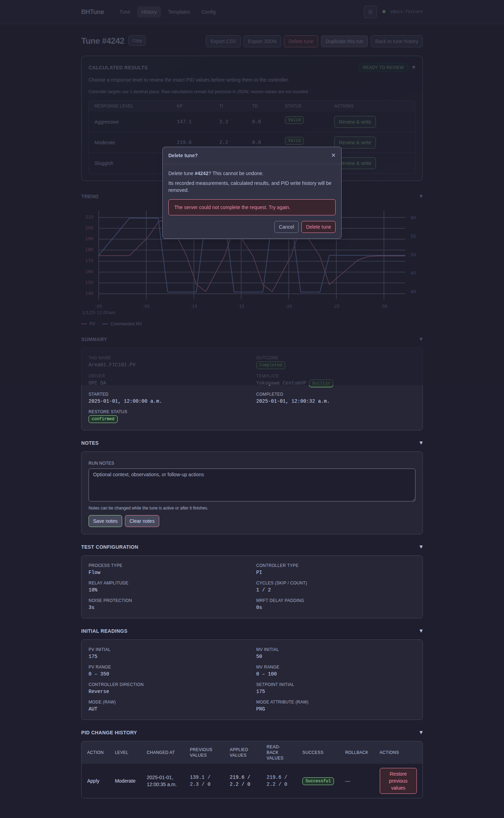The width and height of the screenshot is (504, 818).
Task: Click Delete tune in the page header
Action: (x=301, y=41)
